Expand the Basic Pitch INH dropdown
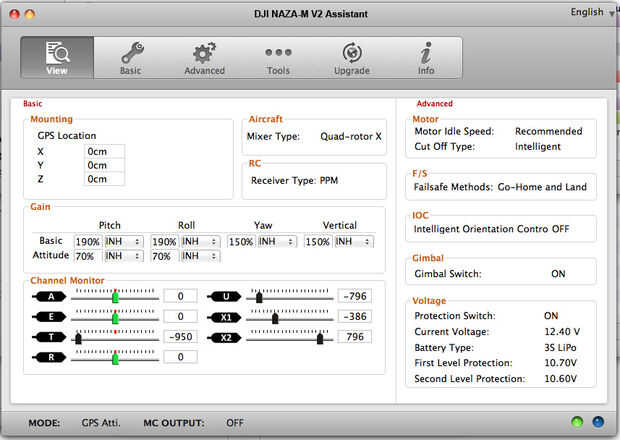The image size is (620, 440). pyautogui.click(x=124, y=242)
